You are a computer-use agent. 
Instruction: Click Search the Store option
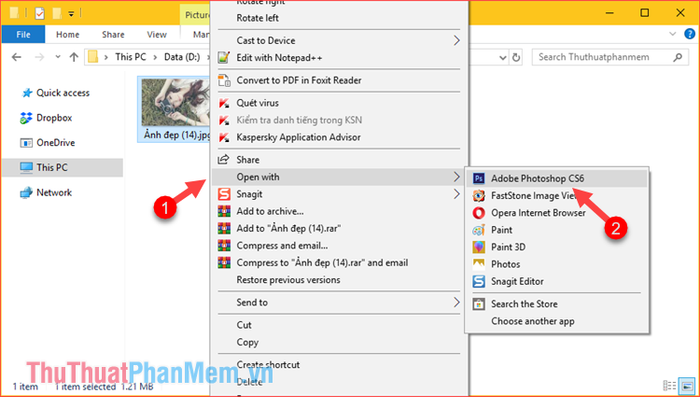pyautogui.click(x=557, y=304)
